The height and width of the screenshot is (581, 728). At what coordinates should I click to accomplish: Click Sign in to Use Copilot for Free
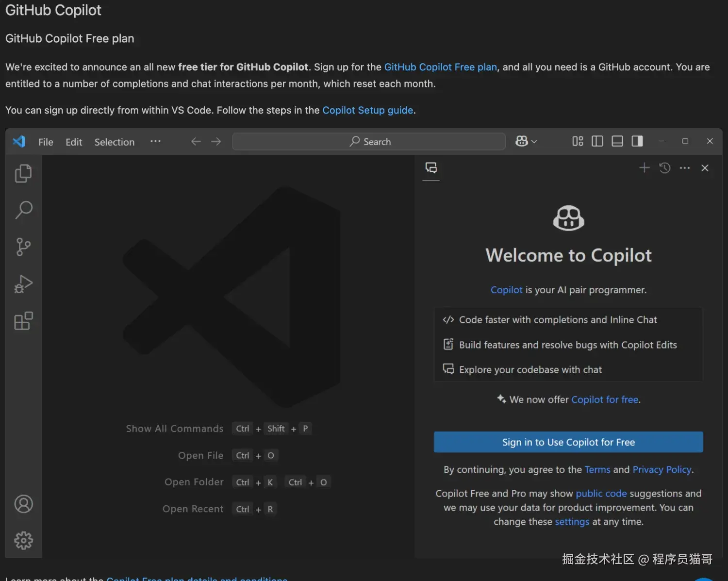(568, 442)
